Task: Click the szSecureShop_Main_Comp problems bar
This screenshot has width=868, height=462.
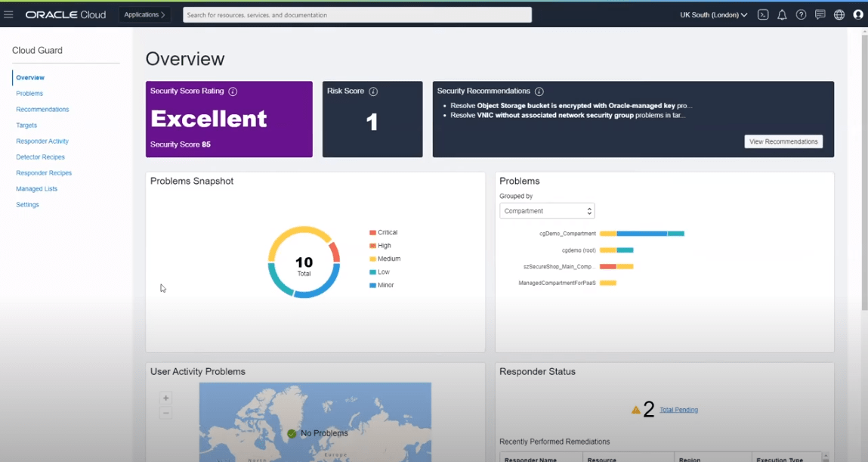Action: (x=616, y=266)
